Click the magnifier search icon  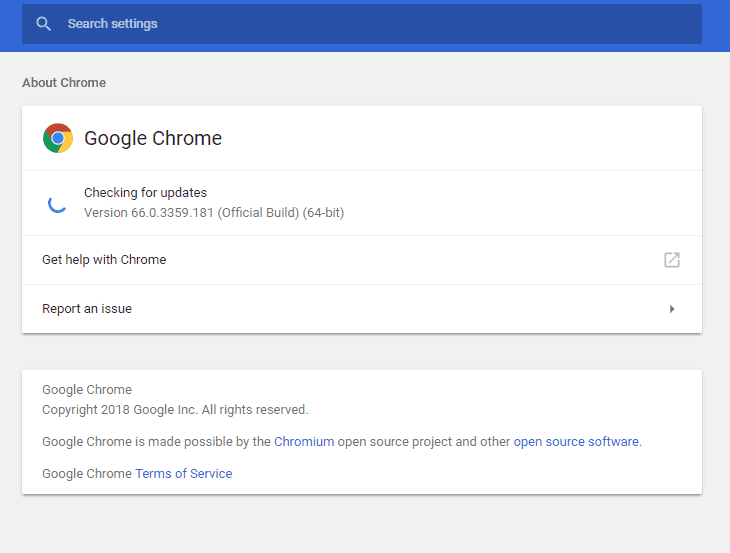point(43,24)
